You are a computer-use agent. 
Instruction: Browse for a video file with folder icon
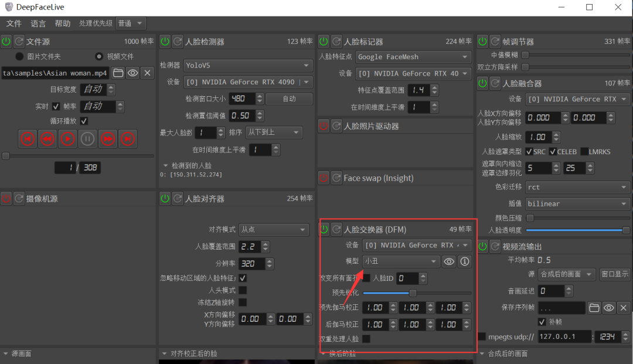tap(118, 73)
